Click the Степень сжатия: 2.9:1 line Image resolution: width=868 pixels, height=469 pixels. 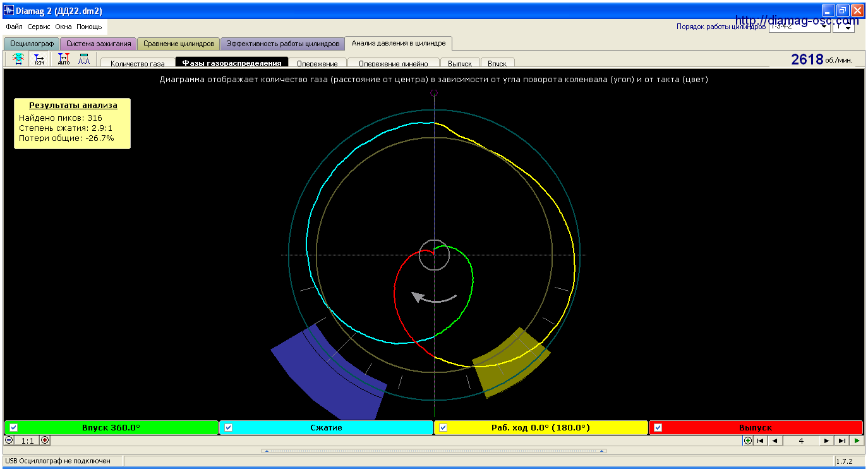64,128
